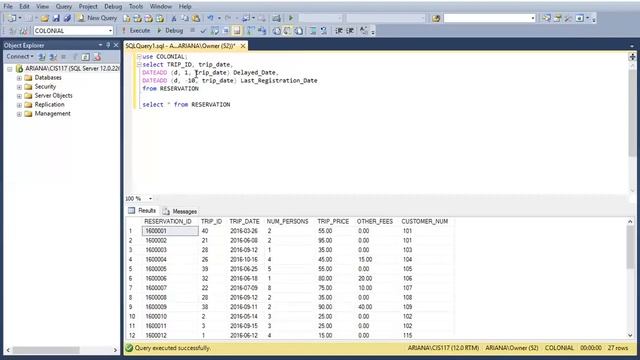Click the Disconnect icon in Object Explorer
Viewport: 640px width, 360px height.
coord(53,57)
